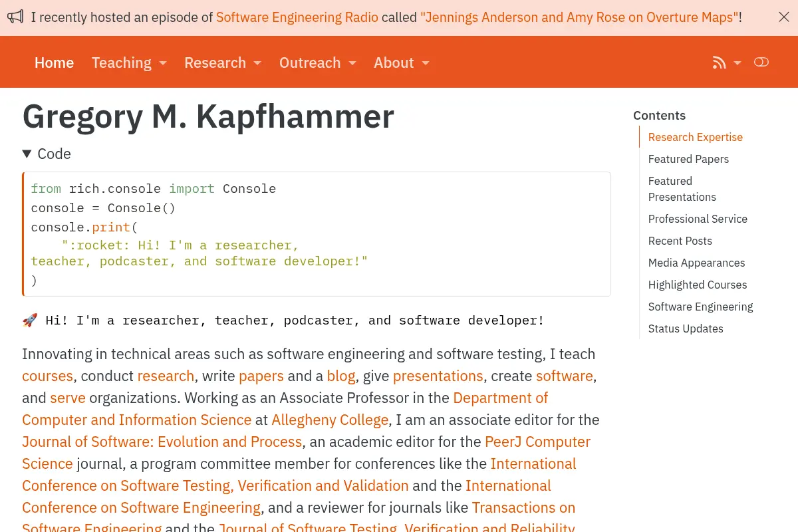Go to the Home navigation item

(54, 63)
